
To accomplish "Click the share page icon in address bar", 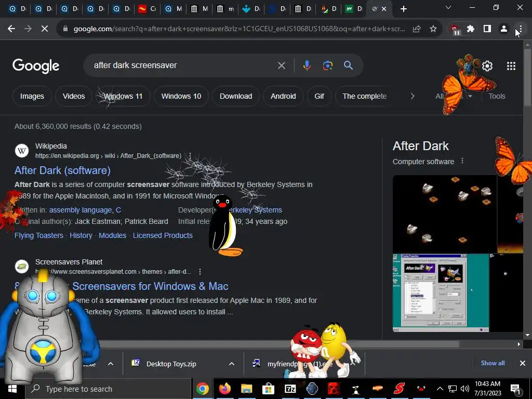I will coord(417,29).
